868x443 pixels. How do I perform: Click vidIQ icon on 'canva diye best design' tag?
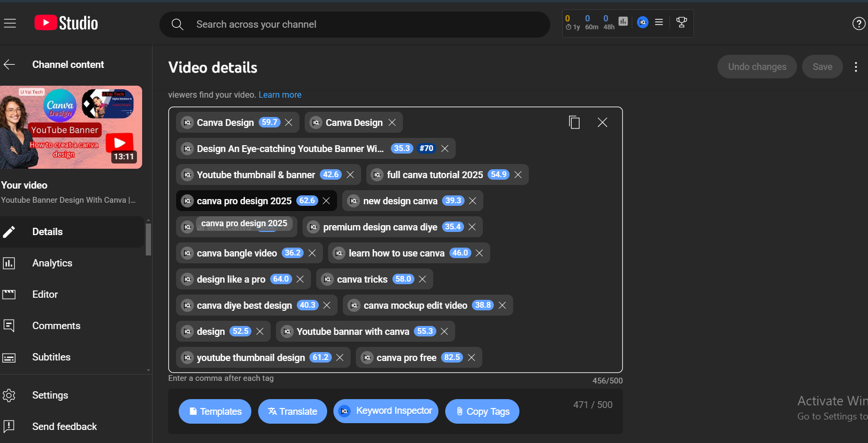point(188,305)
